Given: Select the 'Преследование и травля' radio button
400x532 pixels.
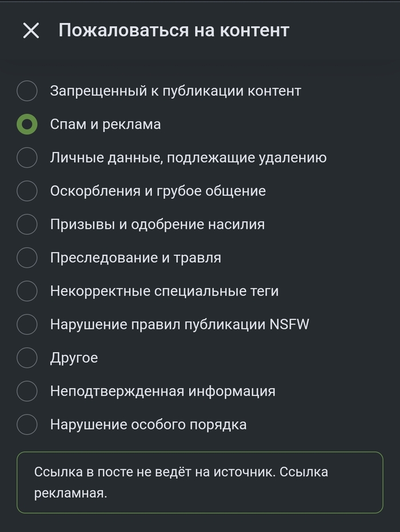Looking at the screenshot, I should (27, 258).
